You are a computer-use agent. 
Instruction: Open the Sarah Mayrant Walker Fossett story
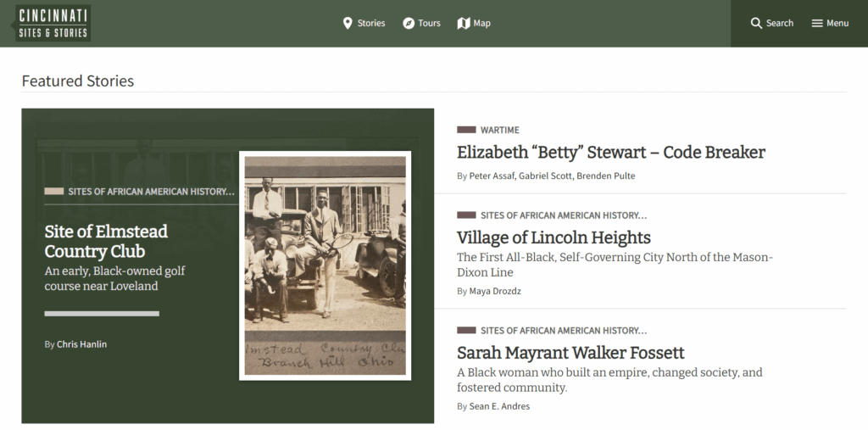(570, 353)
